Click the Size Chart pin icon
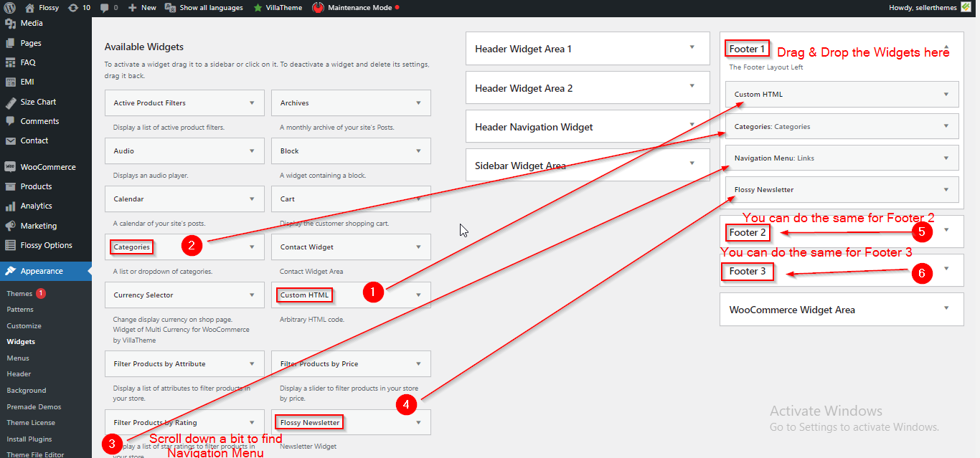 click(x=10, y=102)
